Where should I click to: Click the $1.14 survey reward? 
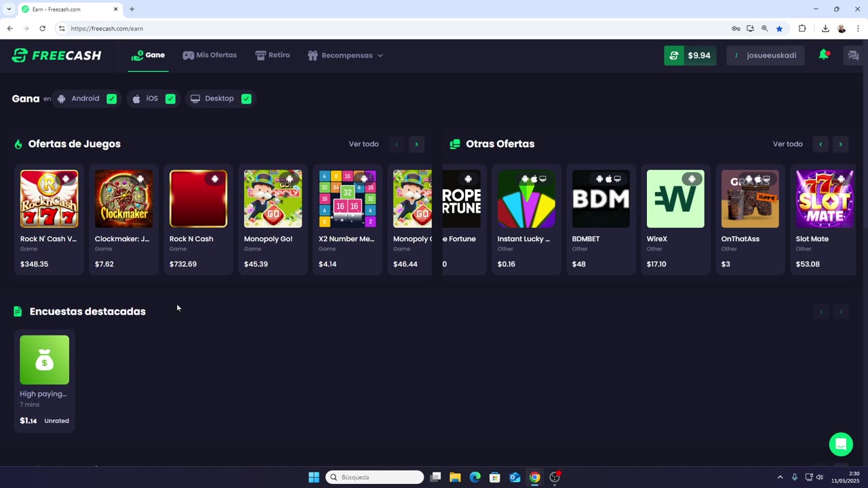tap(28, 421)
